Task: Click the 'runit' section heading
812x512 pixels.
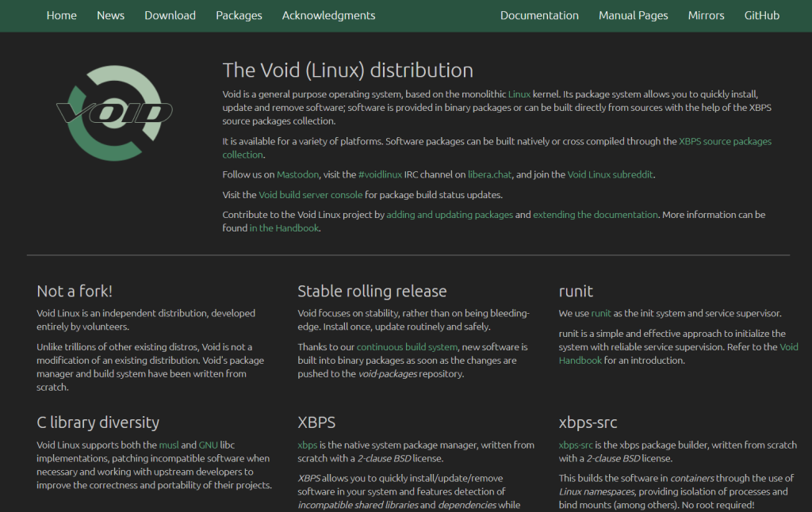Action: (x=576, y=291)
